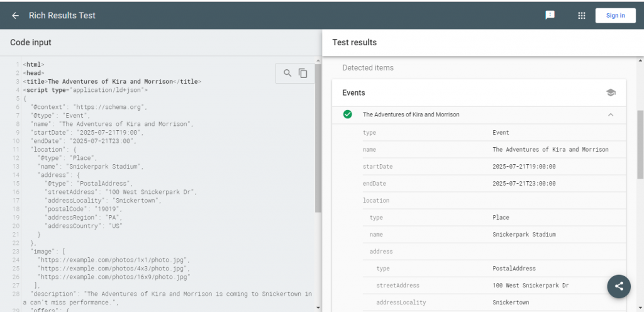Click the code line with @context schema.org
The width and height of the screenshot is (644, 312).
coord(88,107)
